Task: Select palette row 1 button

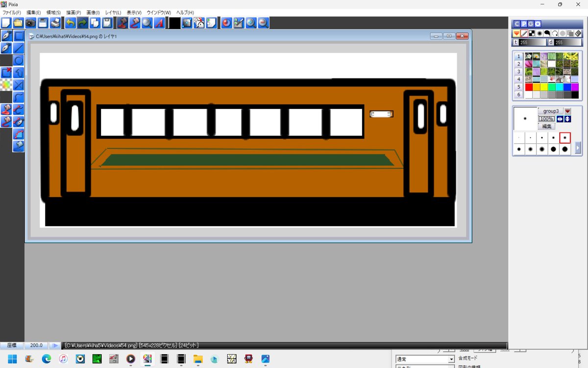Action: (x=519, y=56)
